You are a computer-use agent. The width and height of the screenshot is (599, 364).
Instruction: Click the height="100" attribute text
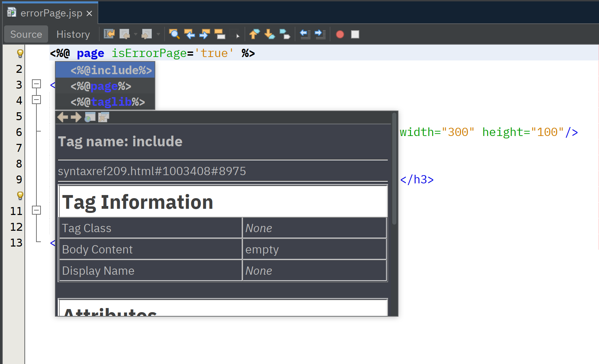(x=523, y=132)
